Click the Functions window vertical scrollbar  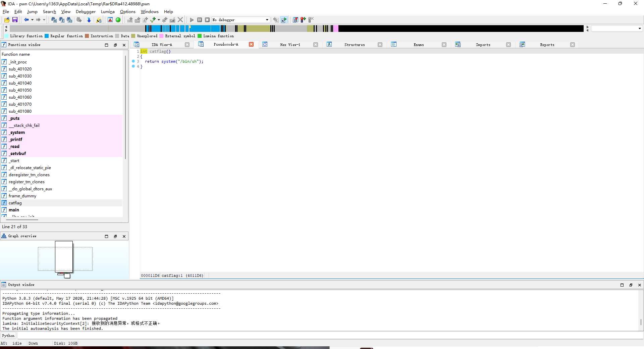pyautogui.click(x=125, y=107)
